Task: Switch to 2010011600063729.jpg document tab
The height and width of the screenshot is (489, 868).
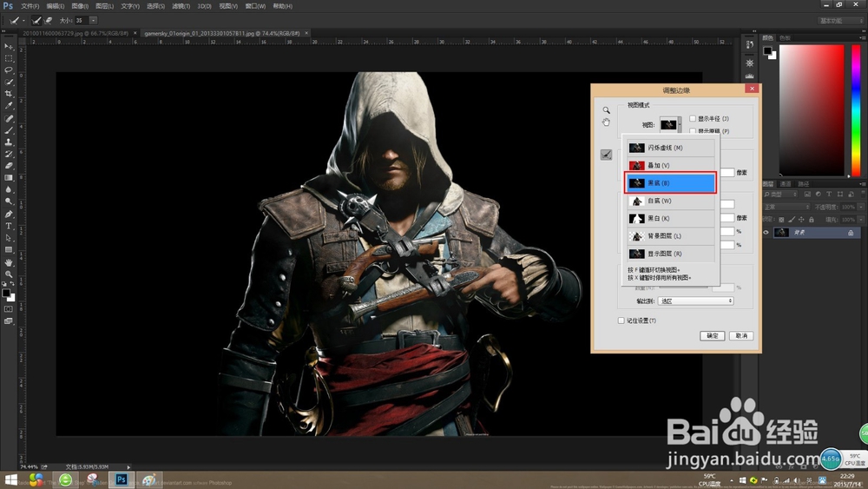Action: tap(76, 33)
